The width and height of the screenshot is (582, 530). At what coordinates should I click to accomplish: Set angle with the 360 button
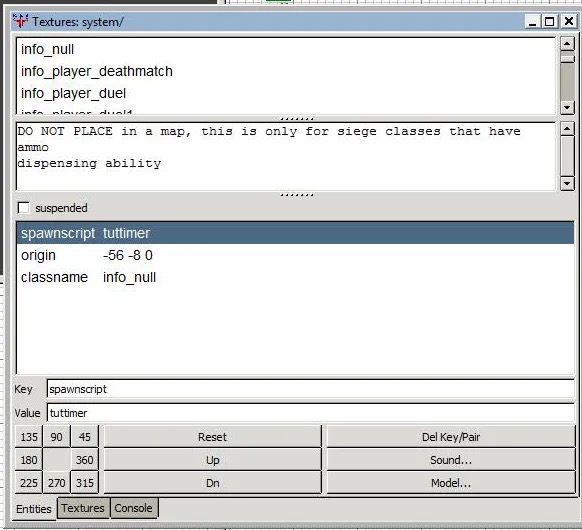pos(85,460)
